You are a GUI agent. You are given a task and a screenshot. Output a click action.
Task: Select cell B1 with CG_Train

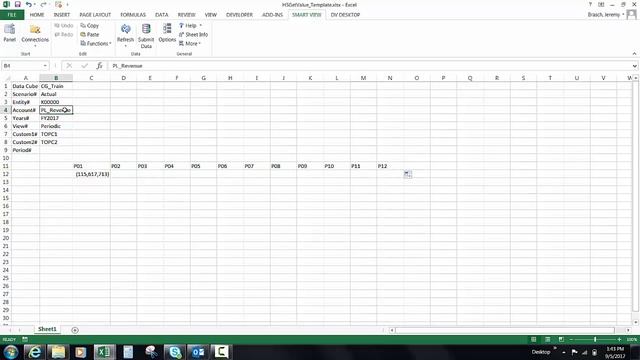56,86
